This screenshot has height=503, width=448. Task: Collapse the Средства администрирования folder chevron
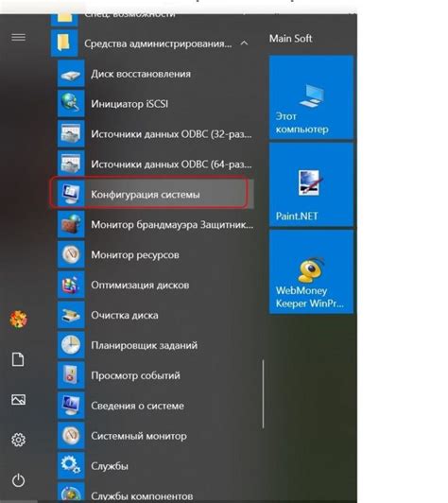pos(245,43)
